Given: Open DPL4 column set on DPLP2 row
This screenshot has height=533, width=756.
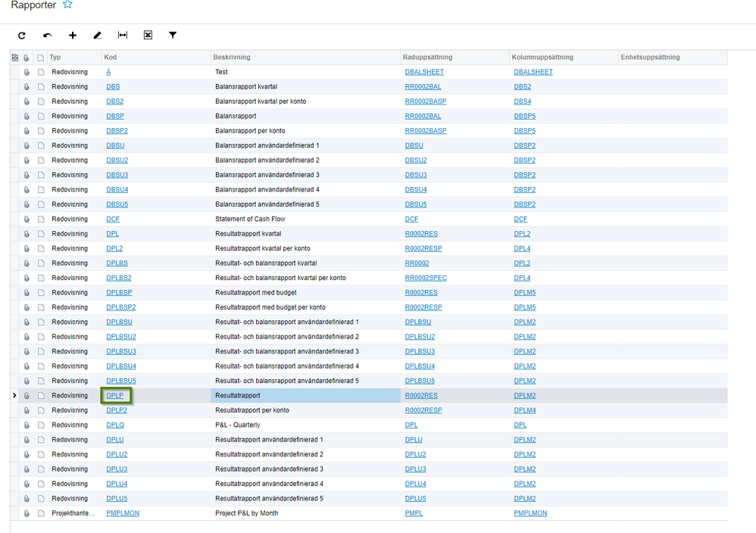Looking at the screenshot, I should pos(524,410).
